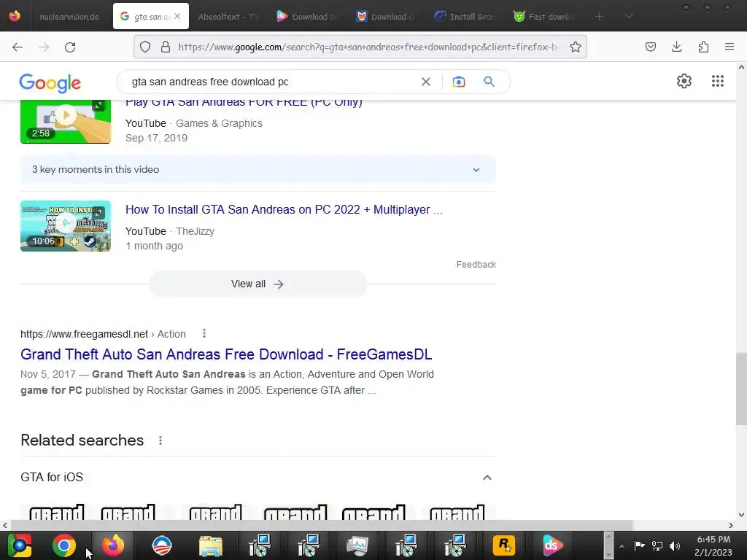
Task: Open Action Center flag in tray
Action: pyautogui.click(x=639, y=545)
